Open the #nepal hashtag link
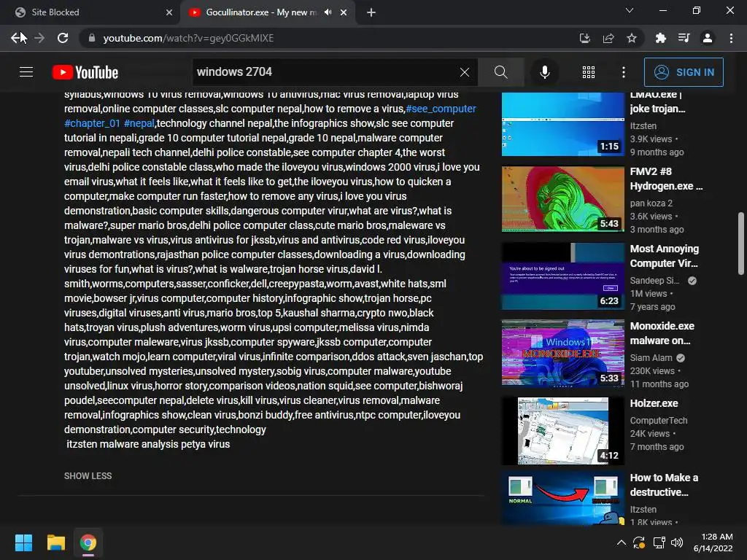The height and width of the screenshot is (560, 747). [139, 122]
